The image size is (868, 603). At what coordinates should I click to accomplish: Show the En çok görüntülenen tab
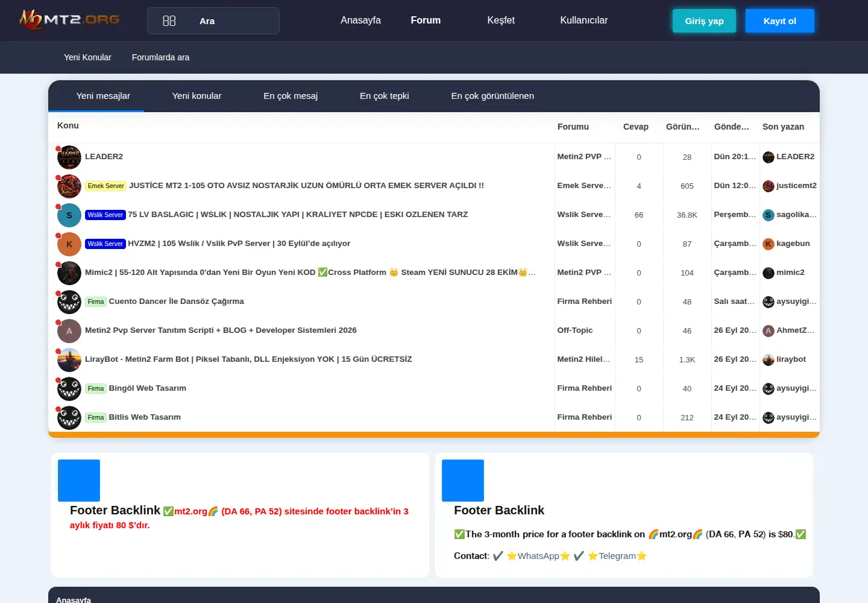[492, 96]
